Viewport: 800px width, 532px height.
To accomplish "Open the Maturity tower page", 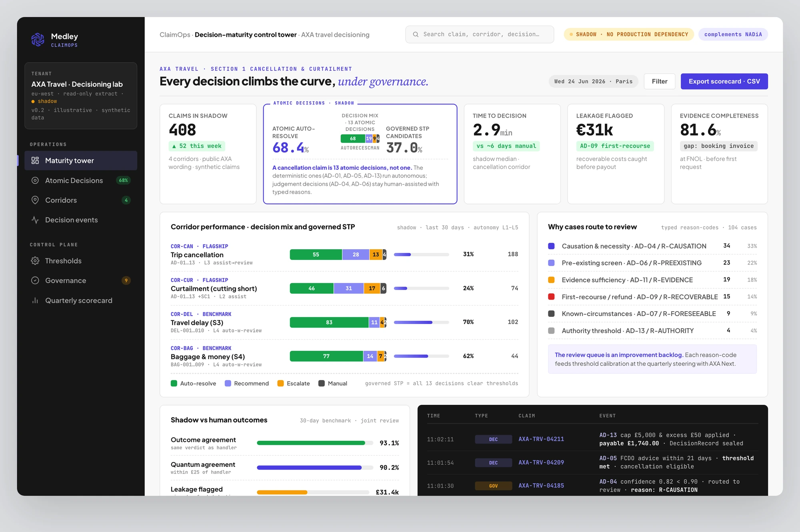I will tap(81, 160).
